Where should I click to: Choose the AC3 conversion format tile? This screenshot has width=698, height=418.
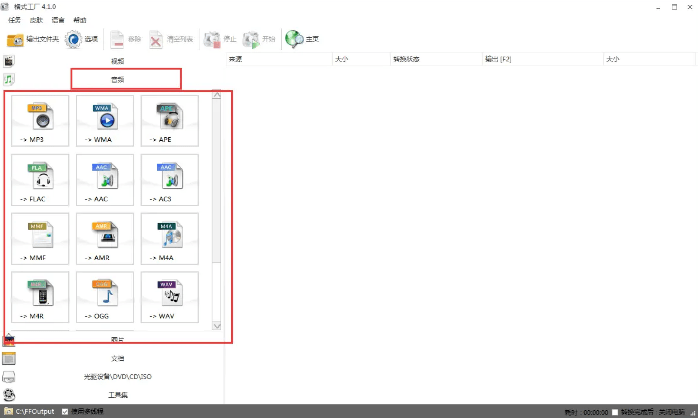(170, 180)
